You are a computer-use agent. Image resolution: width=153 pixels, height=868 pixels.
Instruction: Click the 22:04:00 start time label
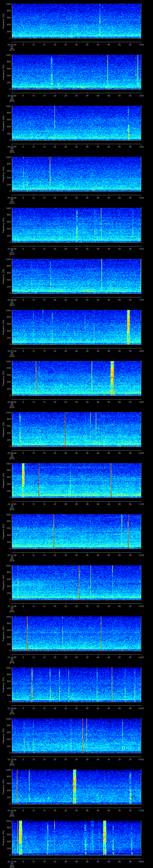click(12, 198)
